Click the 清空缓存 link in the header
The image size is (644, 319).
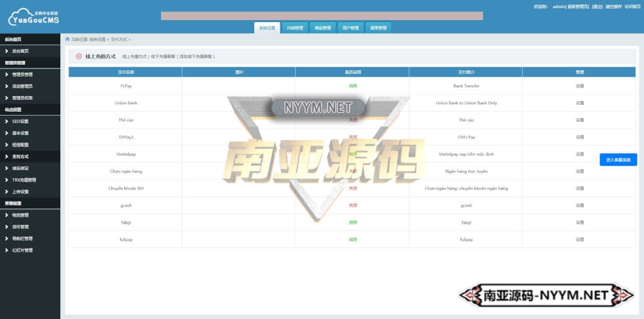click(613, 6)
